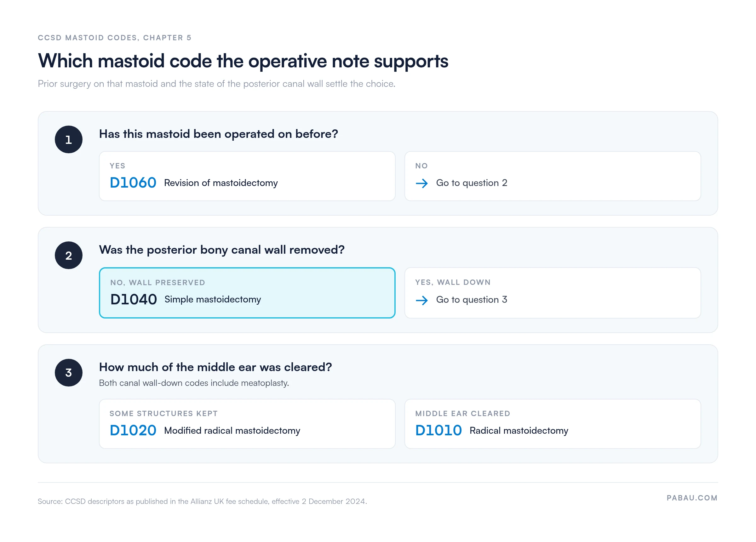Click question Has this mastoid been operated on before
756x542 pixels.
coord(218,134)
